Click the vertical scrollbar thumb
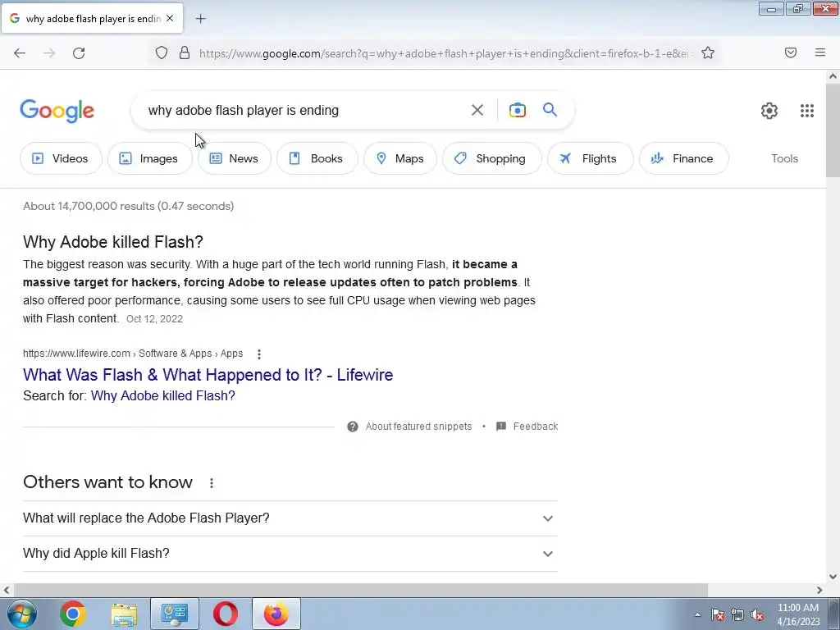 click(x=833, y=130)
